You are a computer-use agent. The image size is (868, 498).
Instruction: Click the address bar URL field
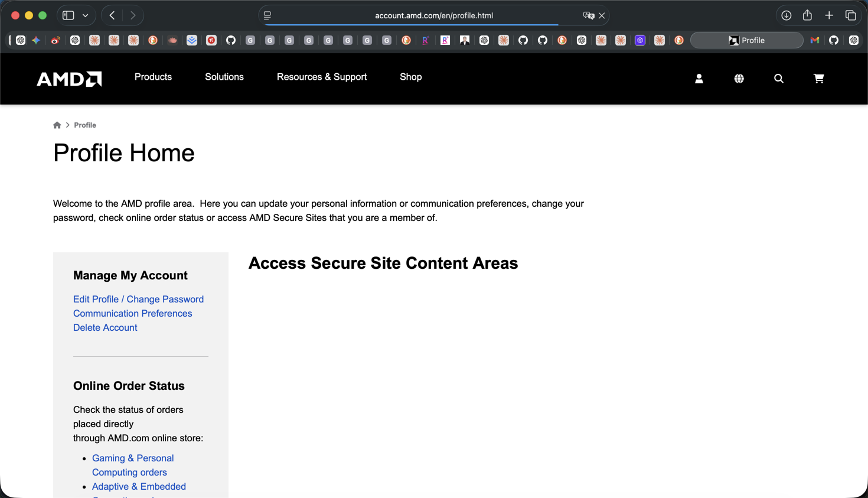pyautogui.click(x=434, y=15)
